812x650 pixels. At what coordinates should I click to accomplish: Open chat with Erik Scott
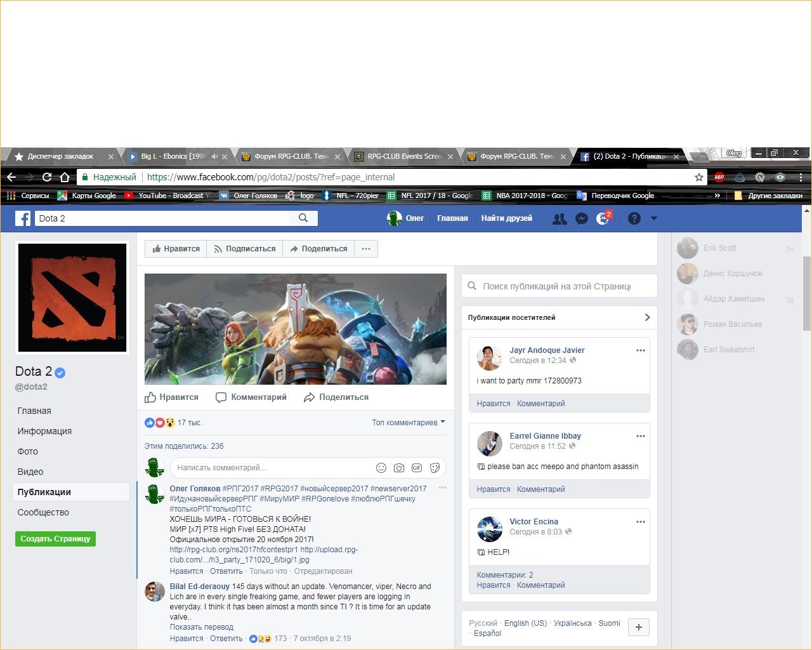[736, 248]
